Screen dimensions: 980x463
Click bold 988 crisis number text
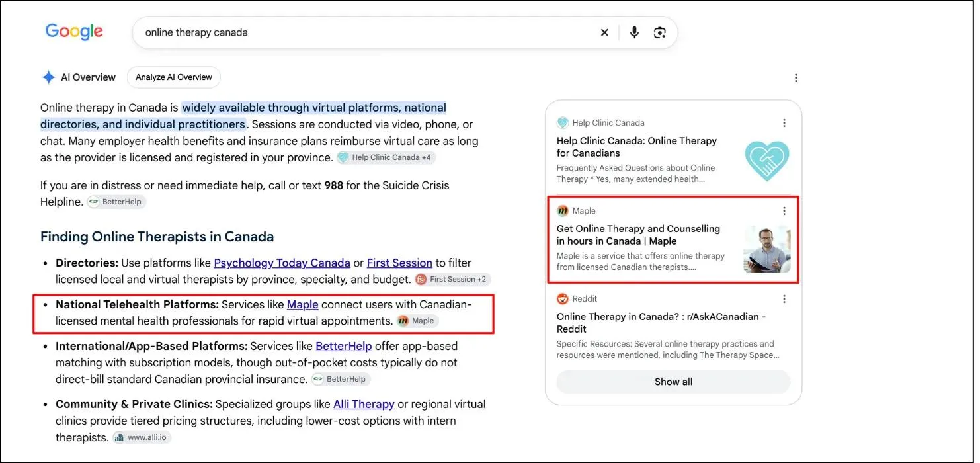(x=334, y=185)
